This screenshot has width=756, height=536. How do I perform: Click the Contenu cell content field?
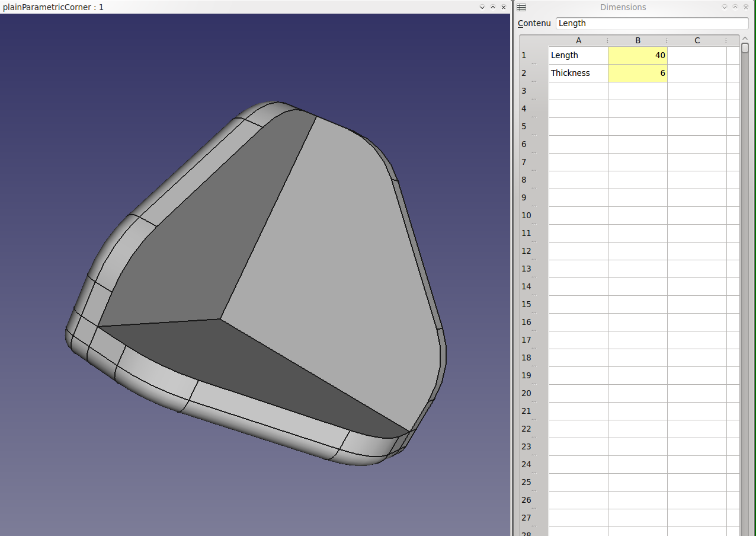(652, 23)
